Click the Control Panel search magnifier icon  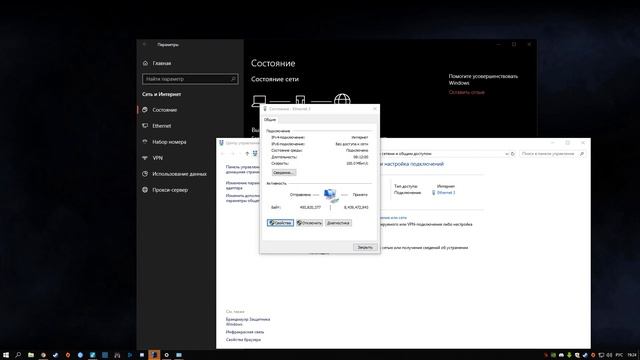582,154
